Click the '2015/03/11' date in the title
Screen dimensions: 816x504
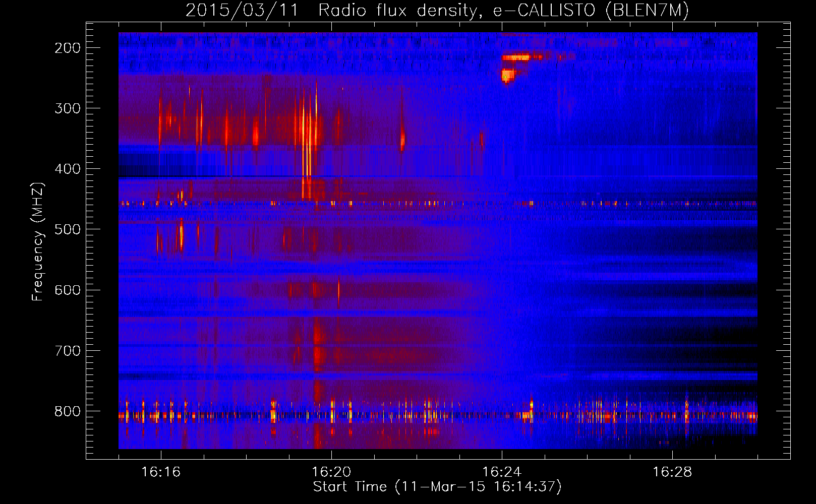(242, 10)
